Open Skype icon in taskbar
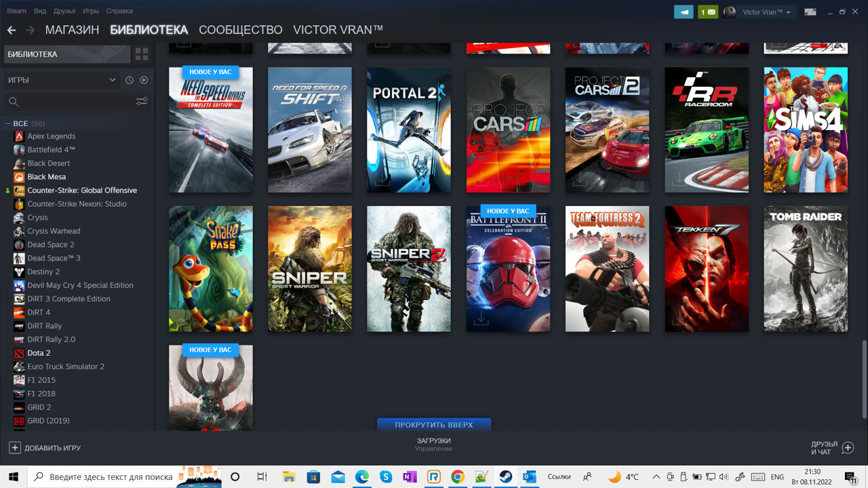This screenshot has height=488, width=868. pyautogui.click(x=386, y=476)
